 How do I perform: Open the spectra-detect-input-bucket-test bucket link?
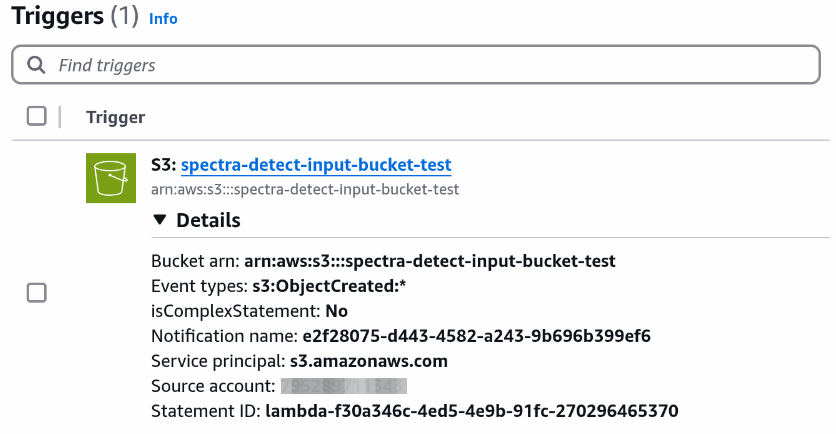point(316,165)
